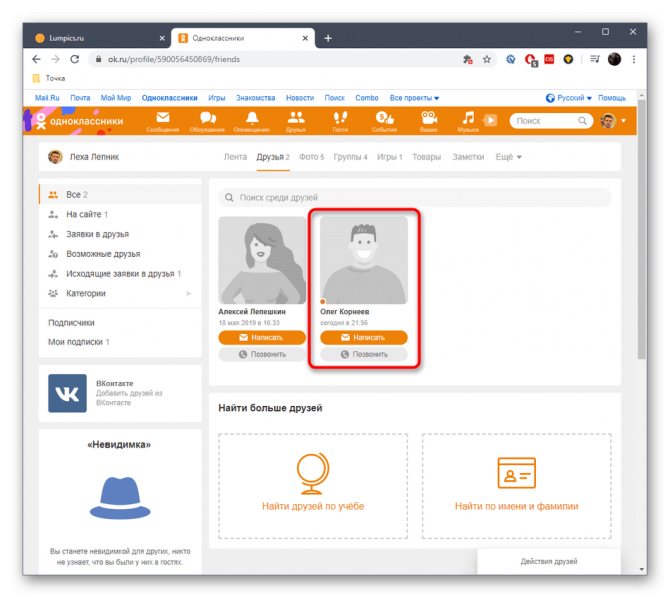
Task: Open the Игры 1 profile tab
Action: click(390, 157)
